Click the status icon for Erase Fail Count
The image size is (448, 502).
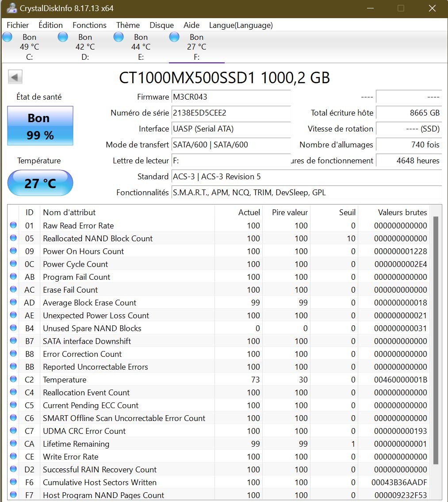click(x=13, y=289)
